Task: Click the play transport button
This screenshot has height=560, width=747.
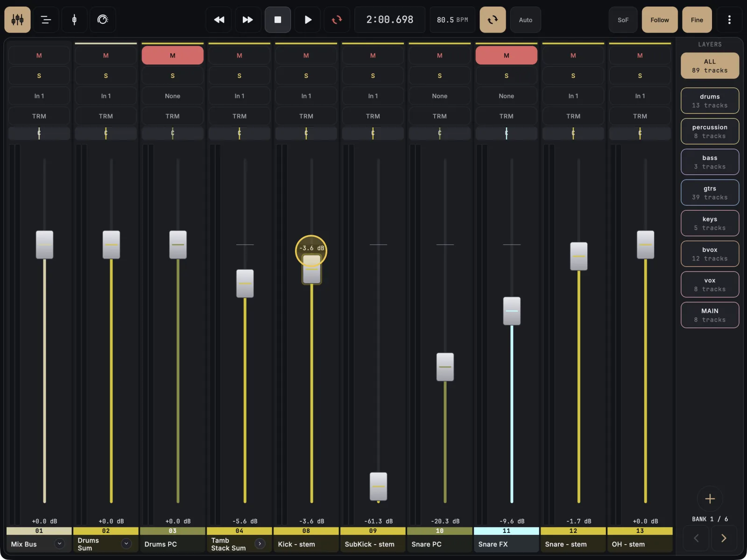Action: [x=308, y=20]
